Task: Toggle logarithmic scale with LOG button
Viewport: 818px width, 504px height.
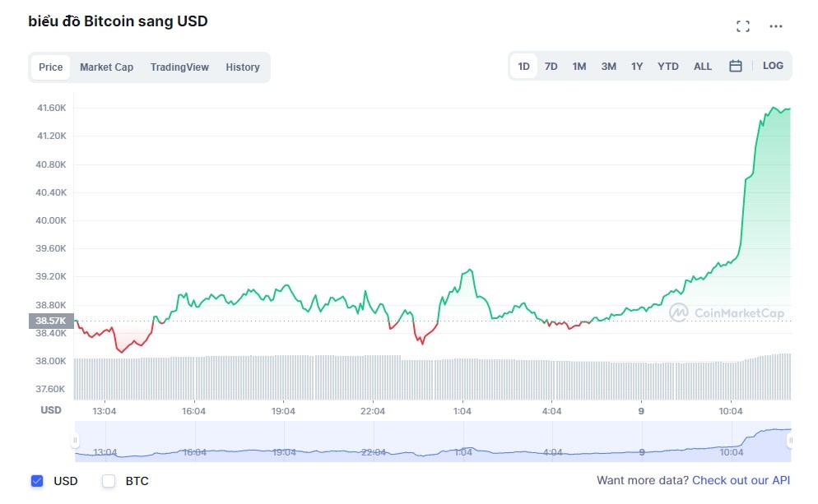Action: 773,66
